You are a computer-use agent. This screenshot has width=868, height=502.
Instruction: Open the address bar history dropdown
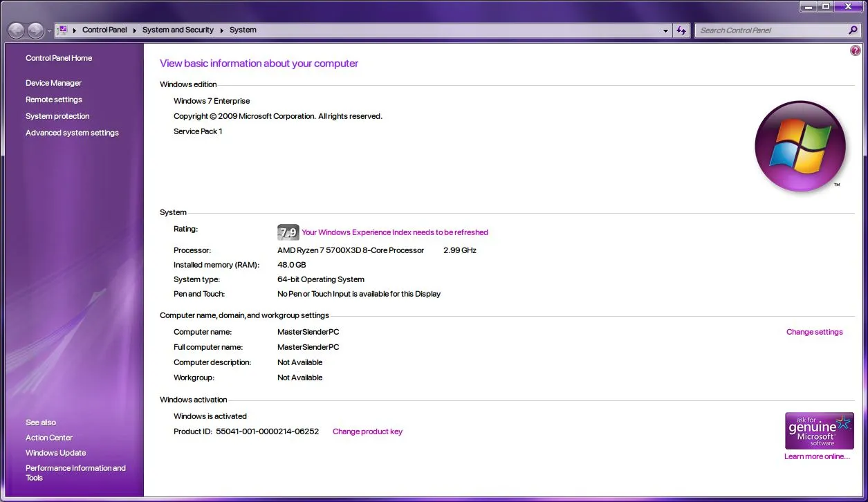click(665, 30)
